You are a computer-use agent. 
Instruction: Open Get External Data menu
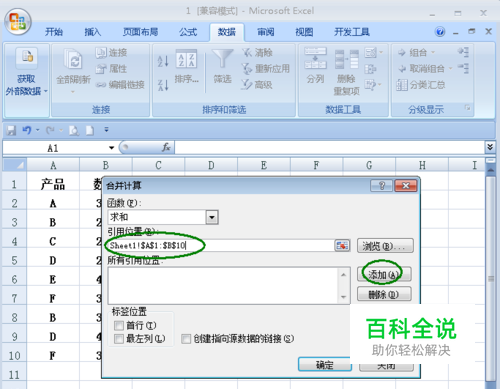click(x=26, y=80)
